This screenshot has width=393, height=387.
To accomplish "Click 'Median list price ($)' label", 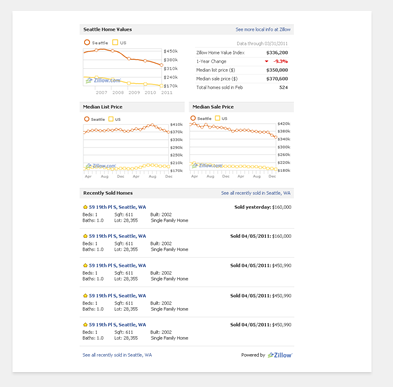I will coord(216,70).
